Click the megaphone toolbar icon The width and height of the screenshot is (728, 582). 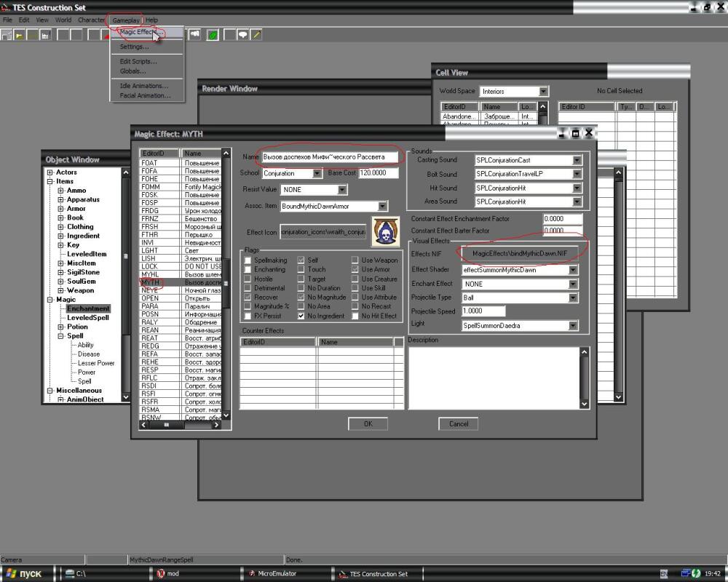tap(194, 34)
